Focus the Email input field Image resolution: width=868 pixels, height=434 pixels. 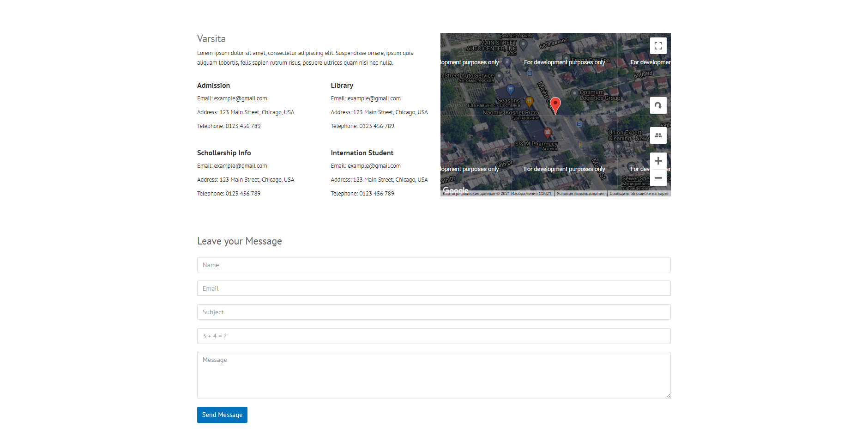coord(434,288)
